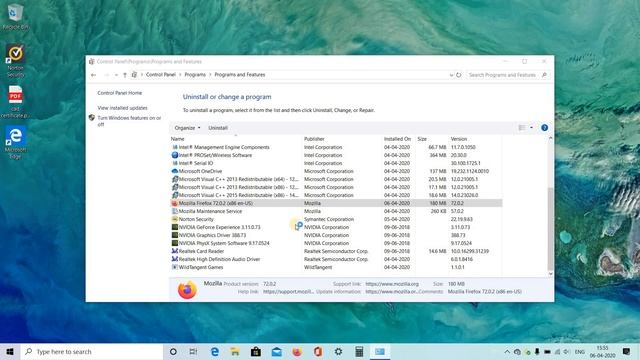Open Turn Windows features on or off

pos(129,121)
